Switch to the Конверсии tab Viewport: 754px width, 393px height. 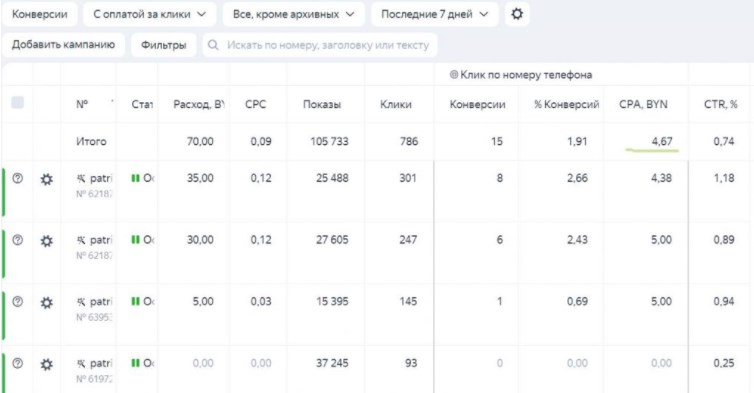pos(39,14)
